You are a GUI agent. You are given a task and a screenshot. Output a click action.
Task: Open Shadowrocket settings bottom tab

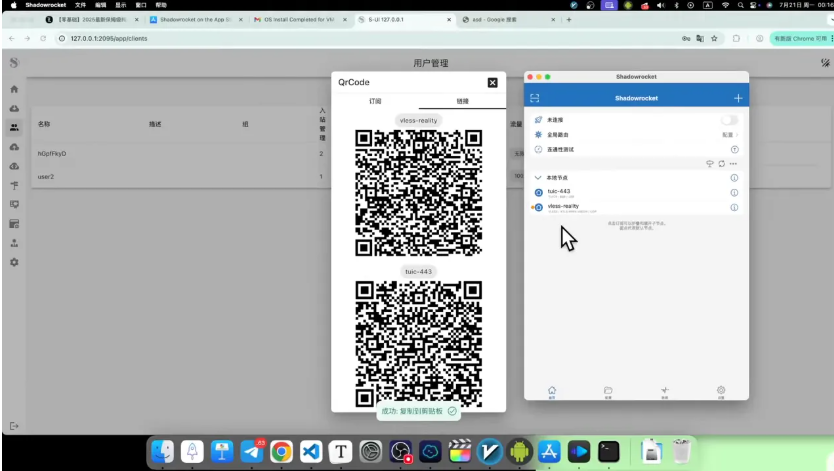(x=721, y=392)
